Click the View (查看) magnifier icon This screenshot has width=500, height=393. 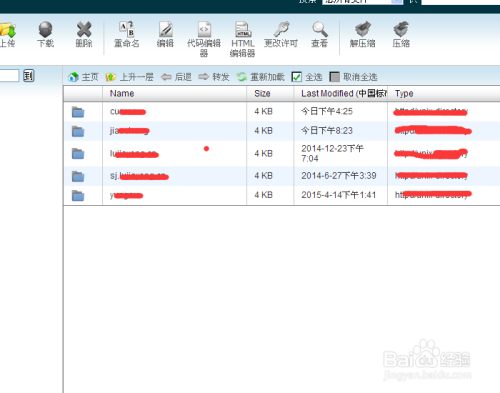(x=320, y=29)
